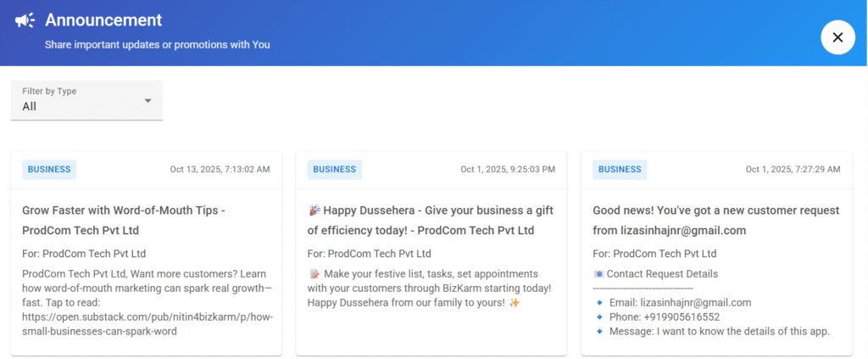Click the Filter by Type dropdown arrow
868x359 pixels.
tap(147, 101)
